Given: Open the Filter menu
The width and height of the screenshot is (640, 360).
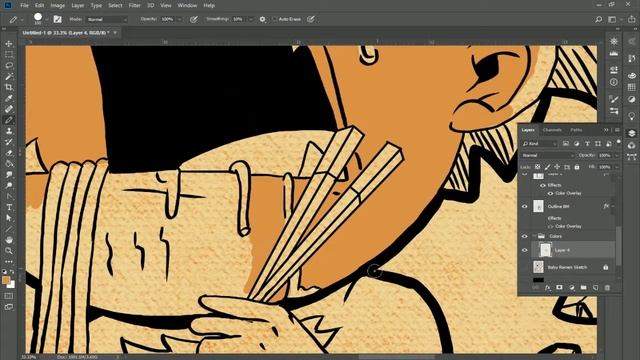Looking at the screenshot, I should (x=134, y=5).
